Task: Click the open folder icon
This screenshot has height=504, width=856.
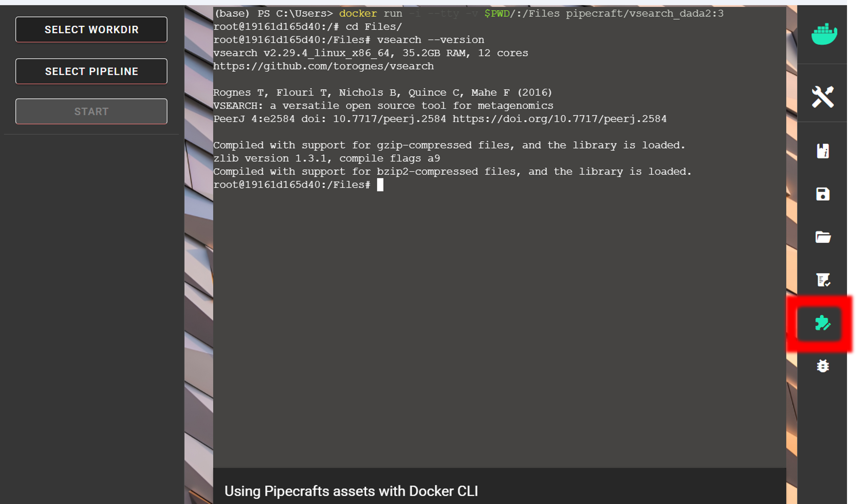Action: point(823,237)
